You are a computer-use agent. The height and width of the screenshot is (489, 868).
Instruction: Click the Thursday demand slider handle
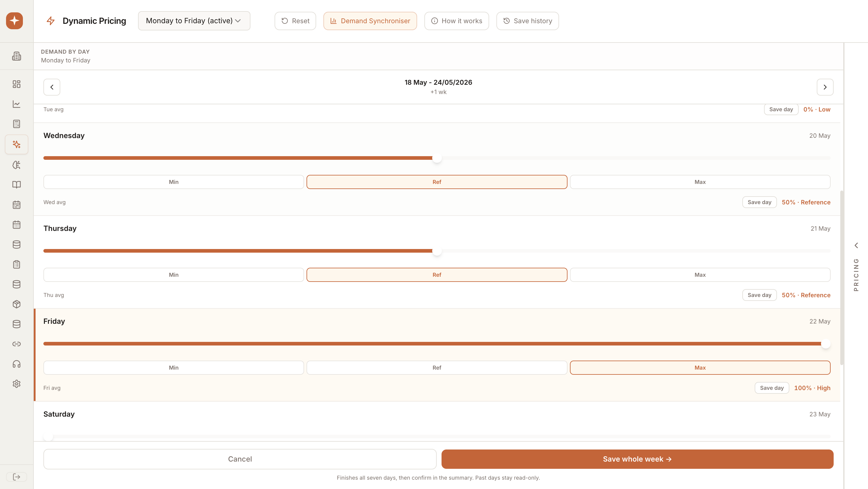[x=437, y=251]
